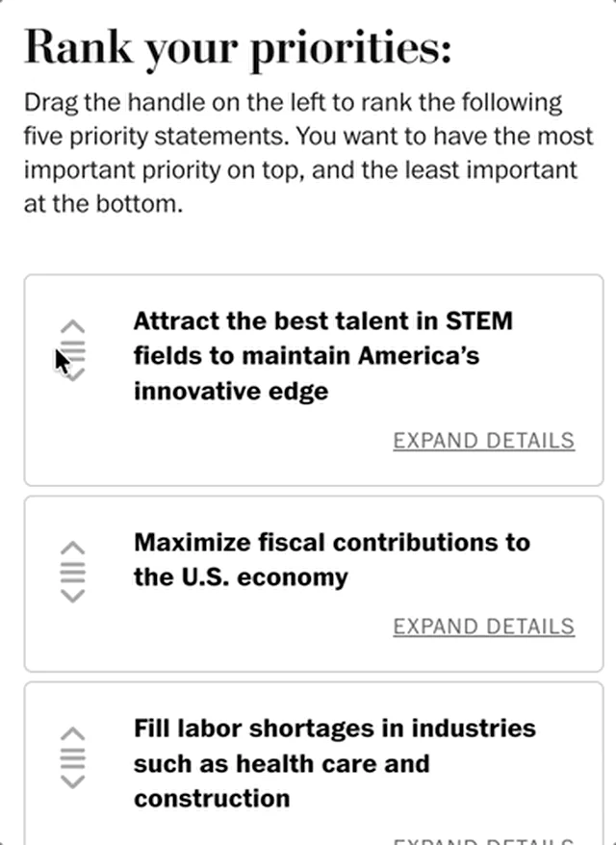Click the mouse cursor arrow on the STEM handle
616x845 pixels.
point(61,362)
